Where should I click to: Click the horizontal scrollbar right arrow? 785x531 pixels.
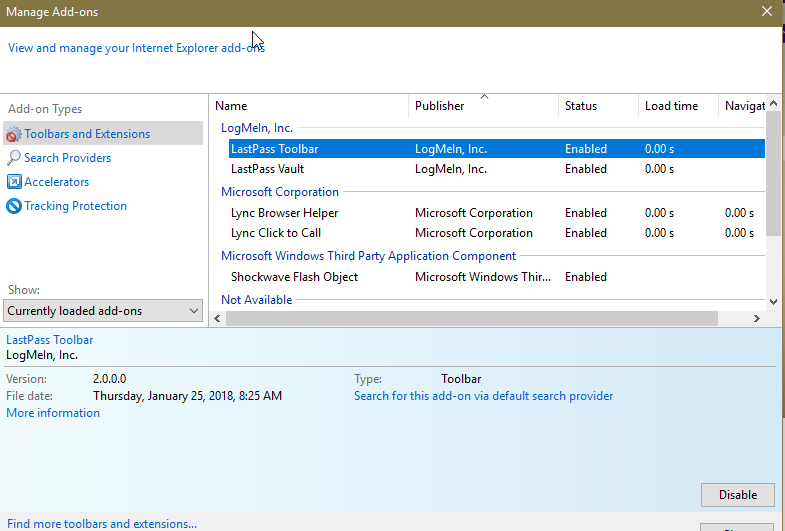pos(756,318)
